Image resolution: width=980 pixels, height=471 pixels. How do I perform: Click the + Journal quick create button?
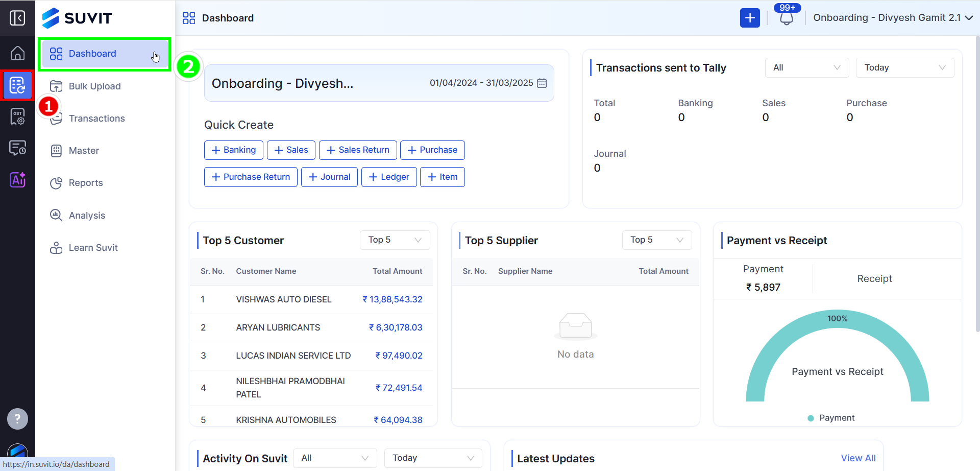click(x=329, y=177)
